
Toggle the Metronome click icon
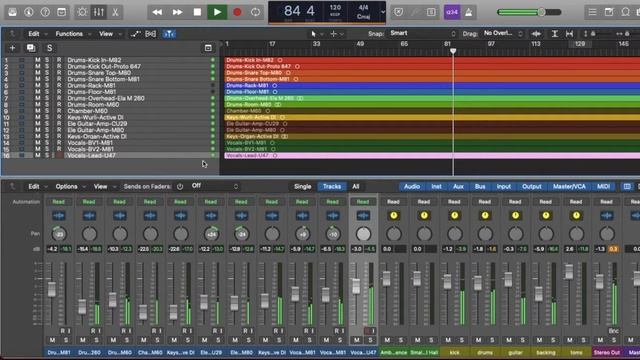469,12
